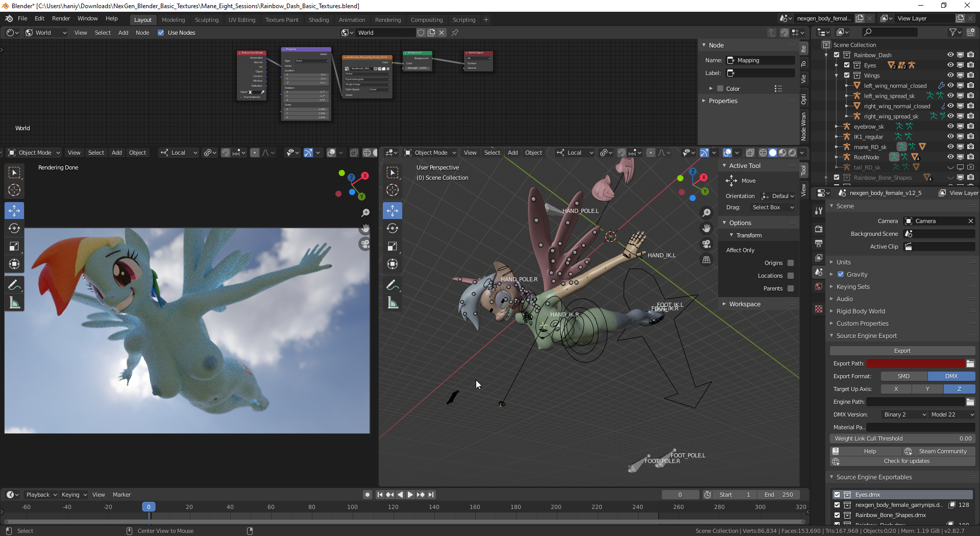This screenshot has height=536, width=980.
Task: Open the Render menu
Action: [61, 18]
